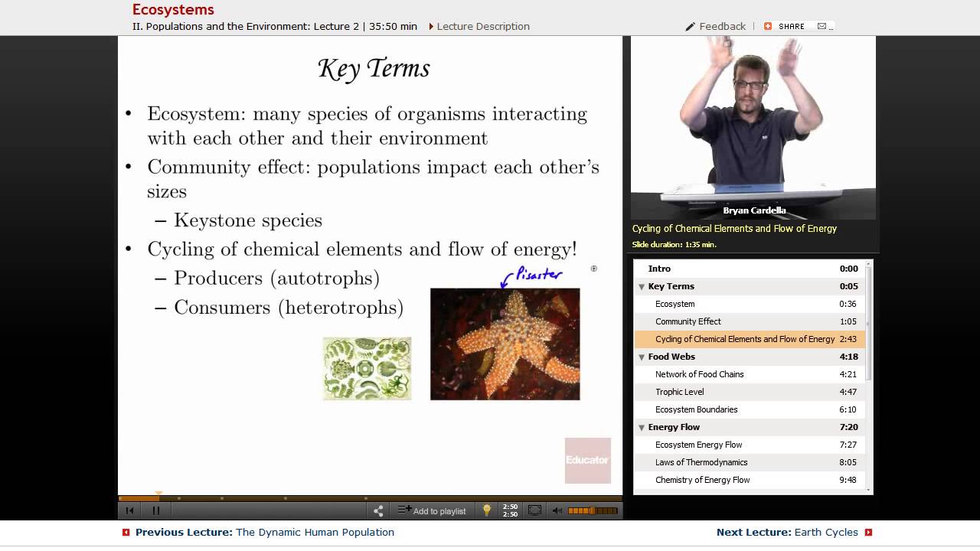The height and width of the screenshot is (551, 980).
Task: Click the Ecosystems title heading
Action: coord(173,10)
